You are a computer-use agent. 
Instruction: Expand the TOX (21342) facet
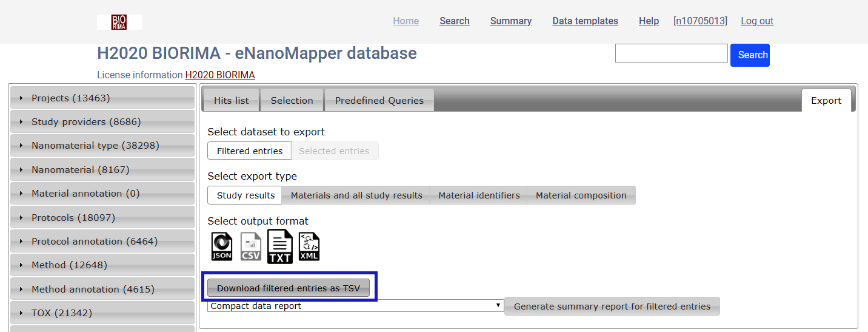(x=102, y=313)
